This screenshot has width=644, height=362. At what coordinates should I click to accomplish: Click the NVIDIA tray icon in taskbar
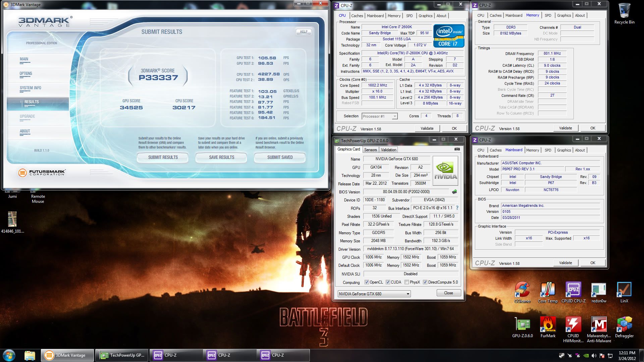point(586,356)
